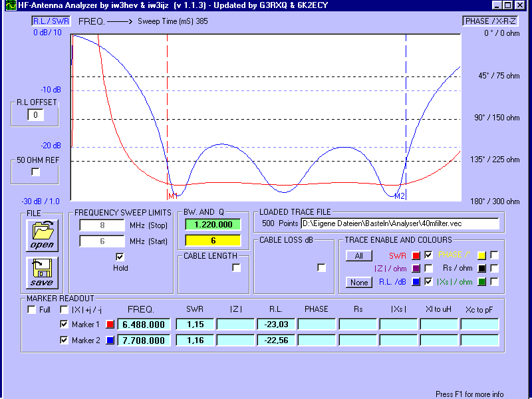Disable the SWR trace checkbox
This screenshot has width=532, height=399.
point(429,255)
